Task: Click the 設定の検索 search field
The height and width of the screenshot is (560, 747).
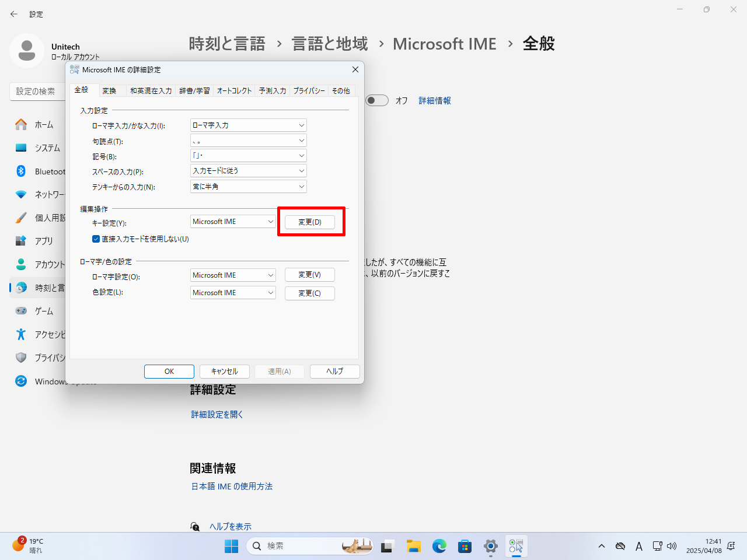Action: pyautogui.click(x=37, y=91)
